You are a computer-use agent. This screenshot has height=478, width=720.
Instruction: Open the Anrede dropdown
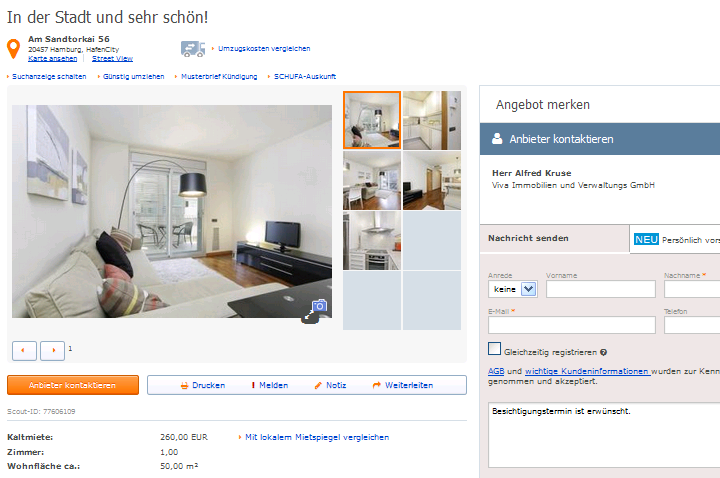coord(512,289)
